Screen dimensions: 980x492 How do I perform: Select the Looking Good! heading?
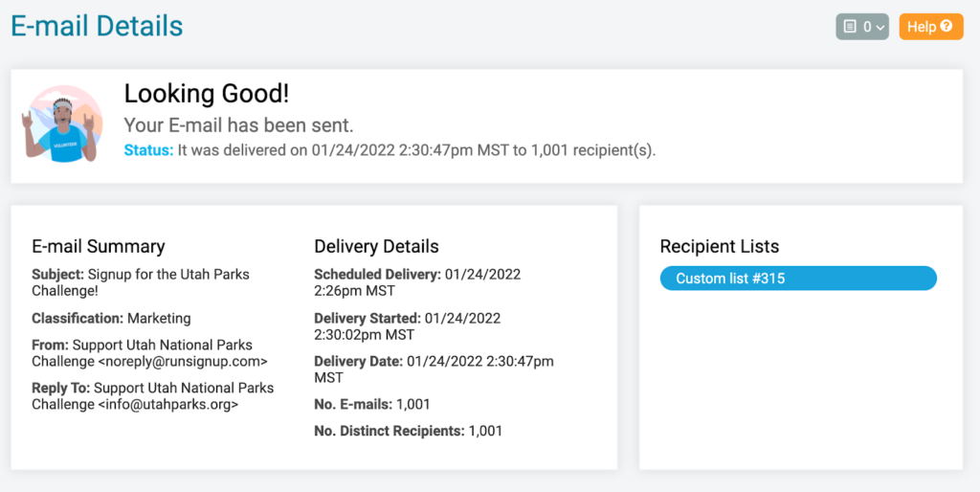pyautogui.click(x=207, y=94)
